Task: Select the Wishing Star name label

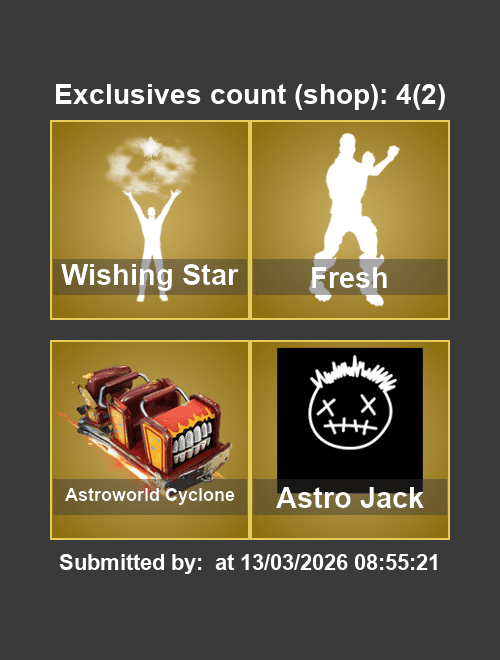Action: tap(149, 275)
